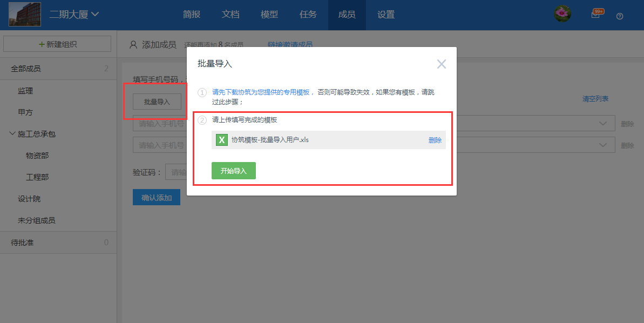Collapse the 施工总承包 group in the sidebar

pos(11,133)
